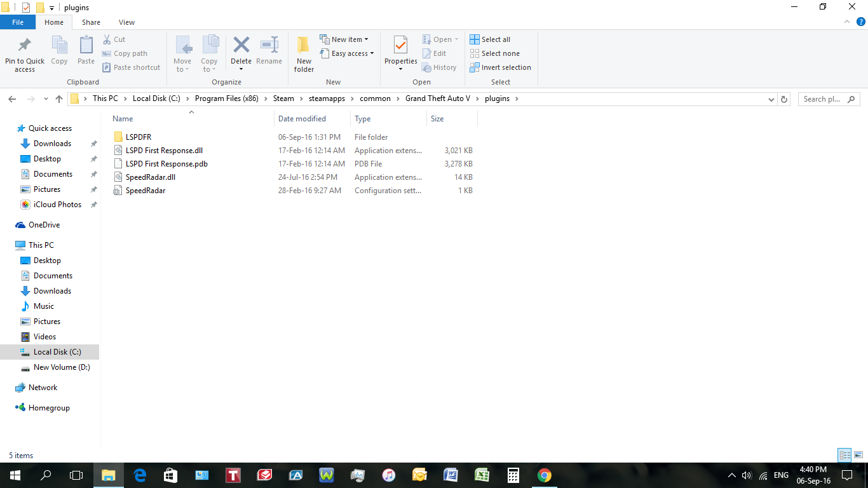Click the Copy icon in Clipboard group

pyautogui.click(x=59, y=46)
